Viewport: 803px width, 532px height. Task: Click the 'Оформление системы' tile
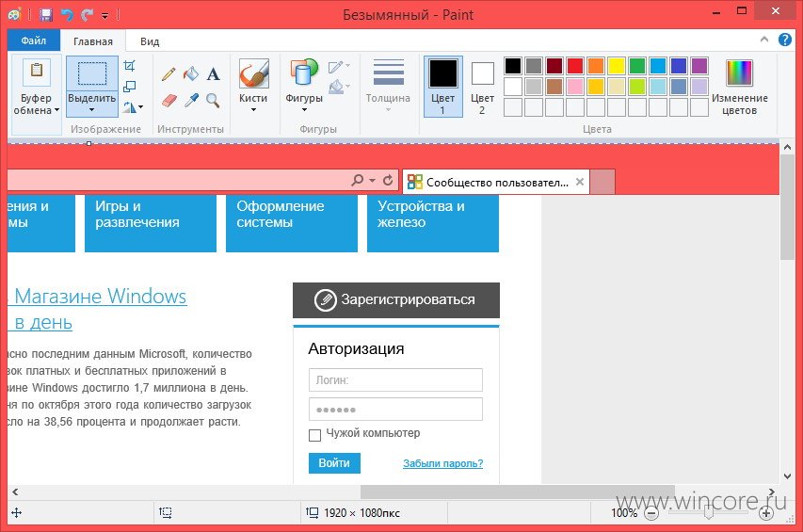click(292, 223)
